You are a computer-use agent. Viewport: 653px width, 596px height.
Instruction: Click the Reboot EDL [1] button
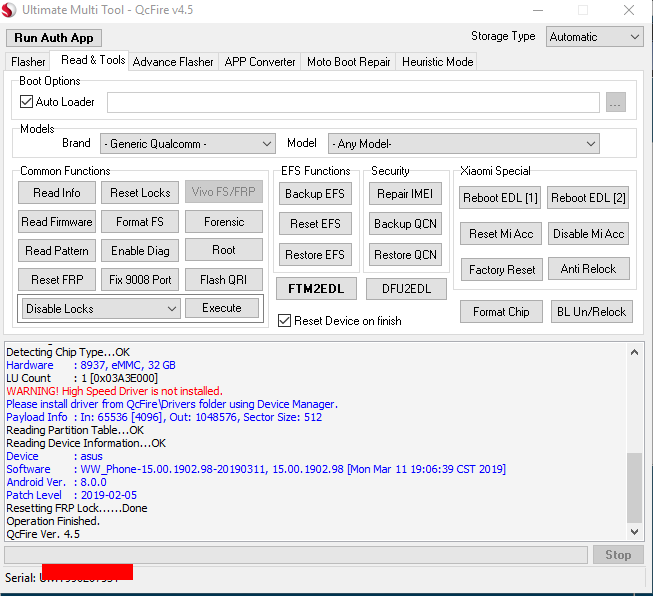coord(500,197)
